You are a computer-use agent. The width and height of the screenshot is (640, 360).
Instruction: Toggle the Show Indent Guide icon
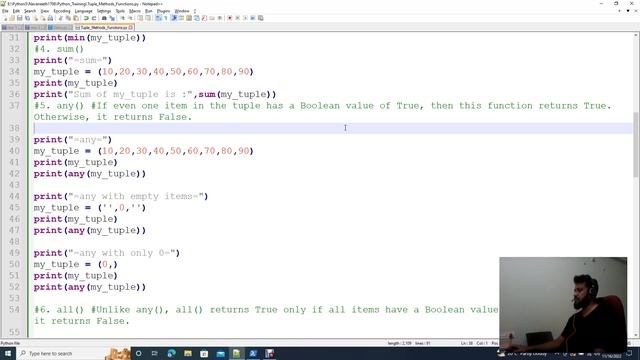click(173, 18)
